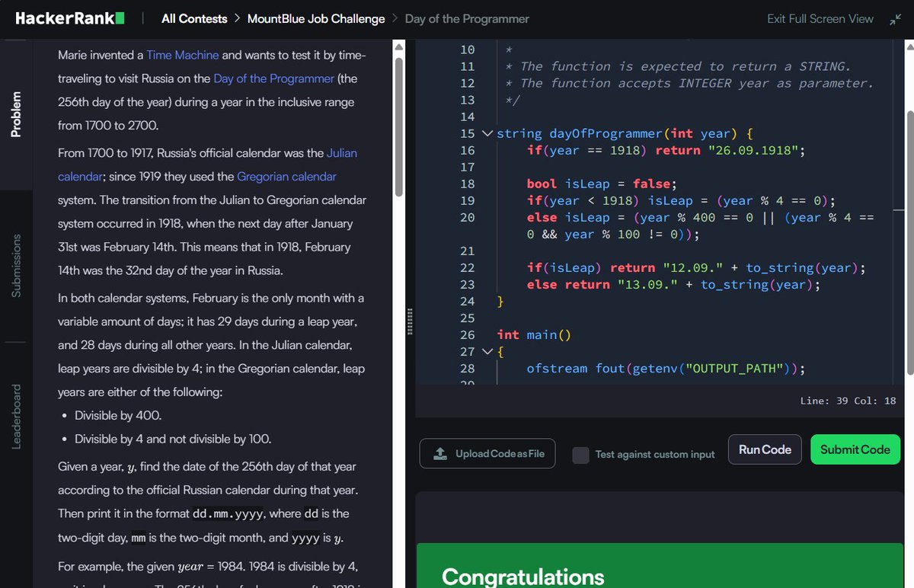
Task: Click "int main()" on line 26
Action: click(534, 334)
